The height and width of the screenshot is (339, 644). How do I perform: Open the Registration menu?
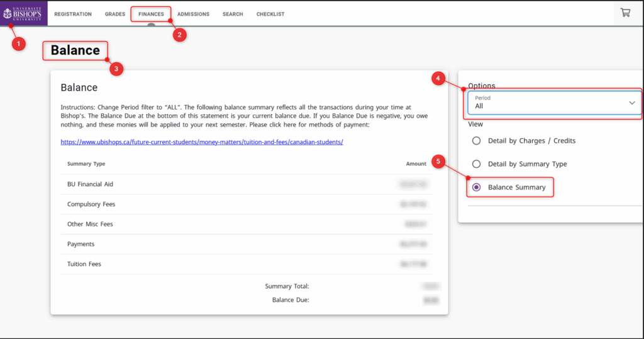[73, 14]
